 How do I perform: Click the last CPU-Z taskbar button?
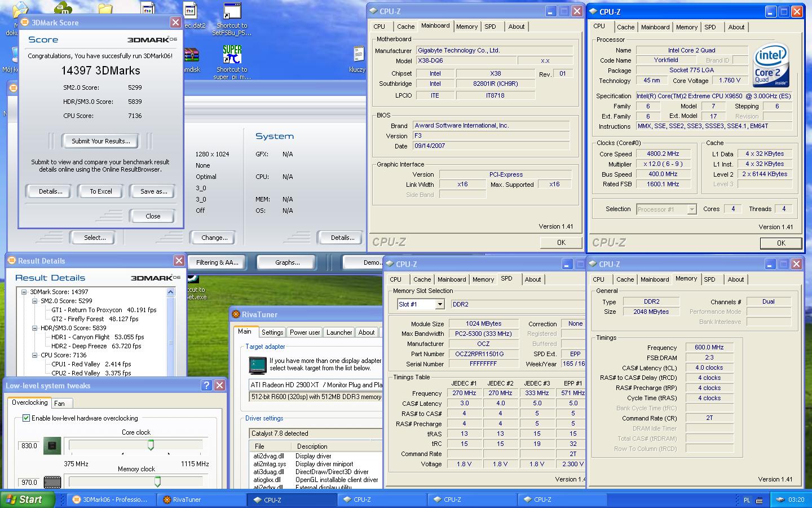point(562,500)
